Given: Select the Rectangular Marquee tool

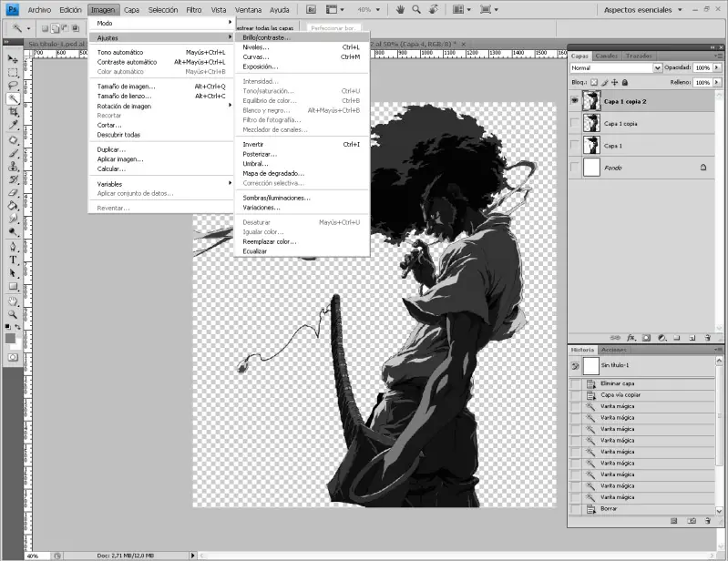Looking at the screenshot, I should 13,72.
